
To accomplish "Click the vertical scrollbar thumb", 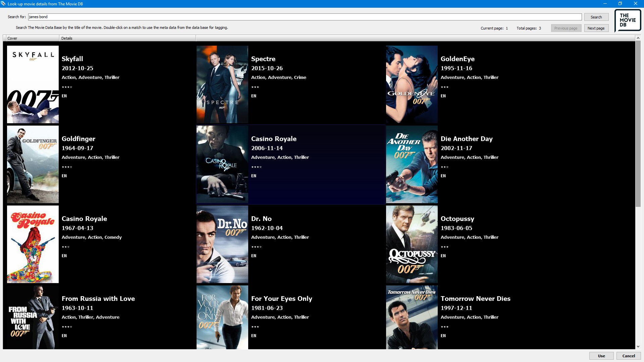I will point(638,124).
